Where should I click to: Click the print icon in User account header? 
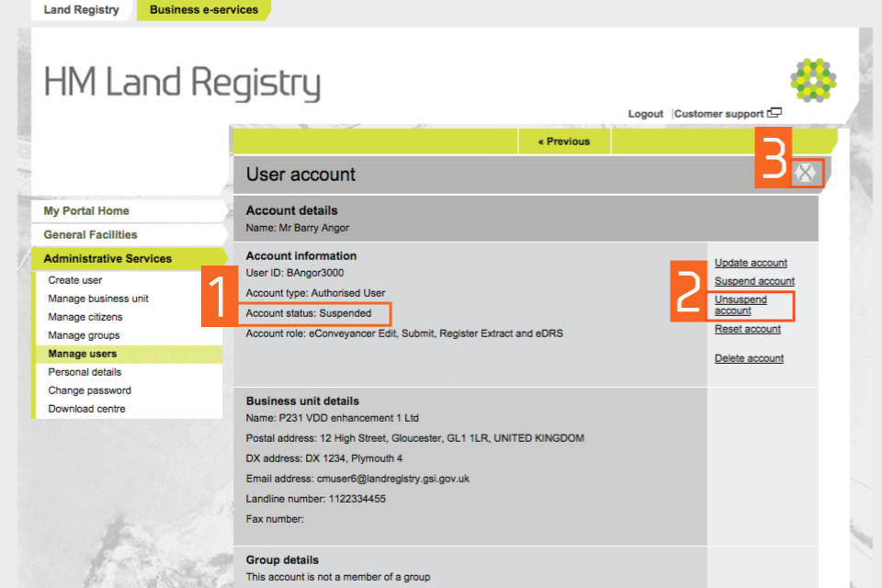click(x=807, y=173)
